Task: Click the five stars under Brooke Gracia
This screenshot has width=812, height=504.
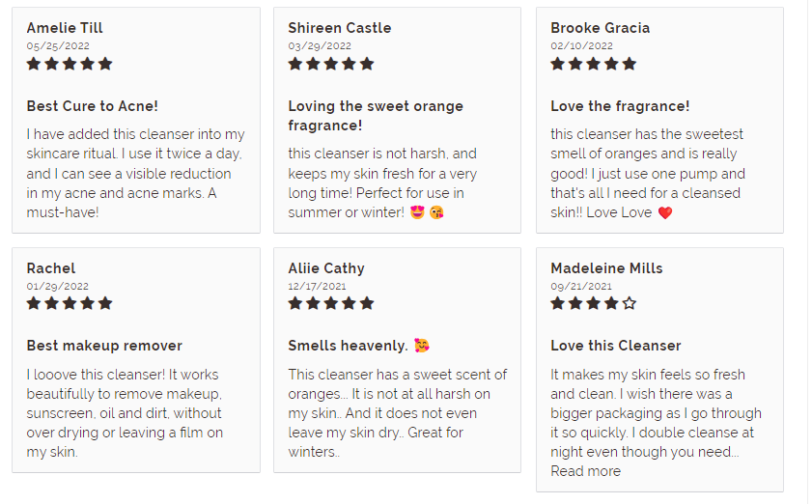Action: [594, 65]
